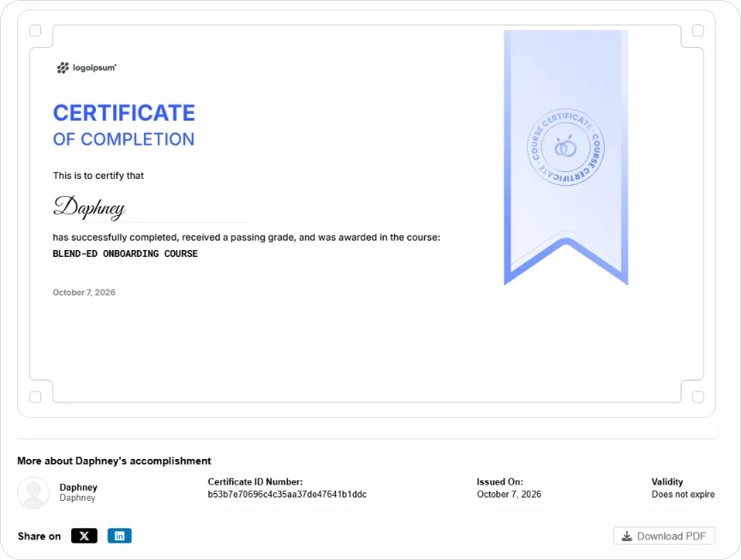The image size is (741, 560).
Task: Click the Download PDF button
Action: coord(664,536)
